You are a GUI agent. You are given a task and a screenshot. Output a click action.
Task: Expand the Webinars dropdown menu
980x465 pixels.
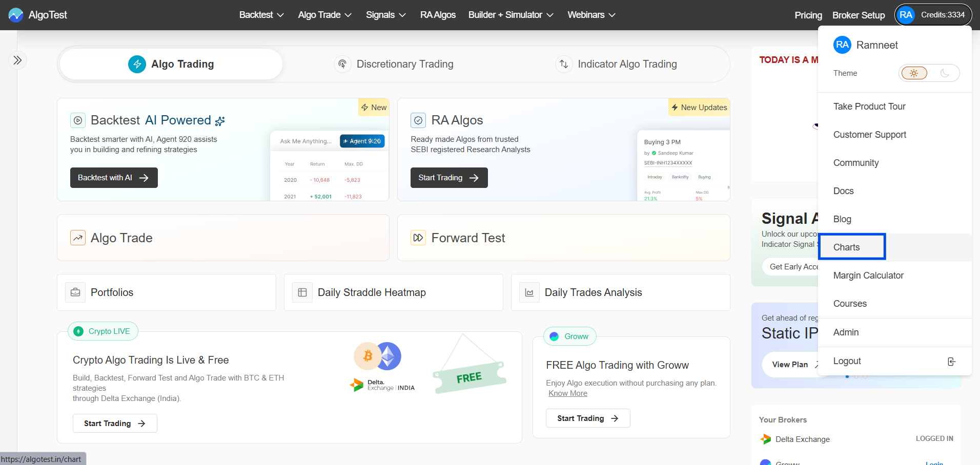(591, 15)
